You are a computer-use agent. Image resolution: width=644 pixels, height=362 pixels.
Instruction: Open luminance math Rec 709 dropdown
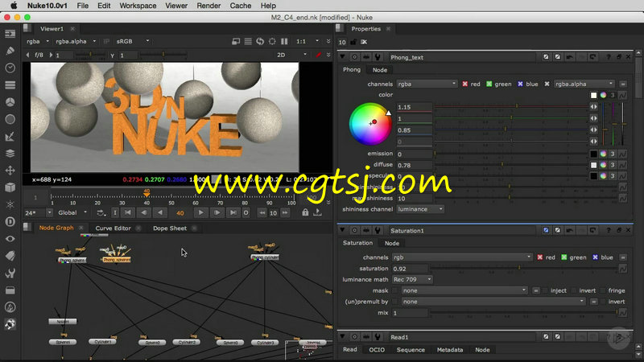point(412,279)
